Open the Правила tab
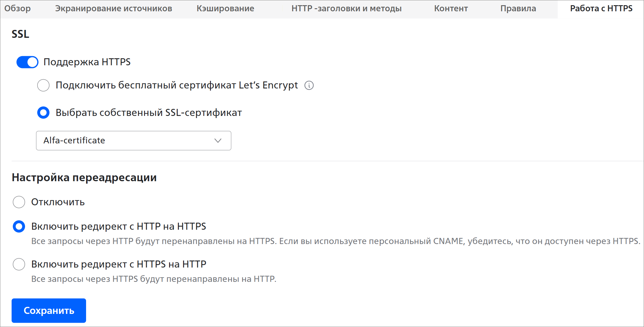The height and width of the screenshot is (327, 644). [518, 9]
